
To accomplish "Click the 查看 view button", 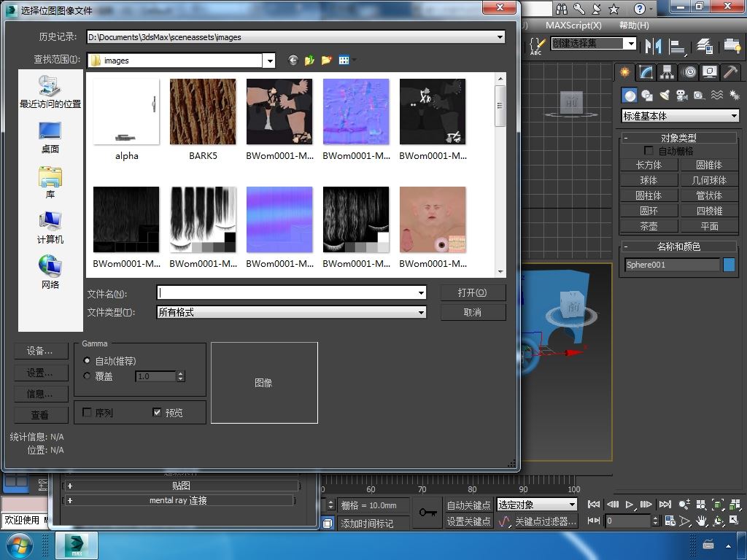I will (x=41, y=415).
